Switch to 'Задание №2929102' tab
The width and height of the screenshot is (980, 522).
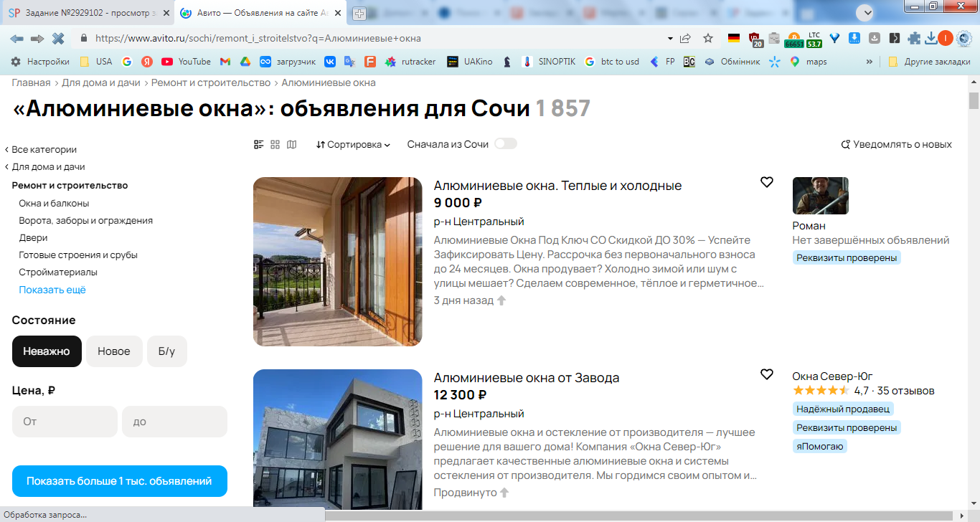click(x=89, y=13)
